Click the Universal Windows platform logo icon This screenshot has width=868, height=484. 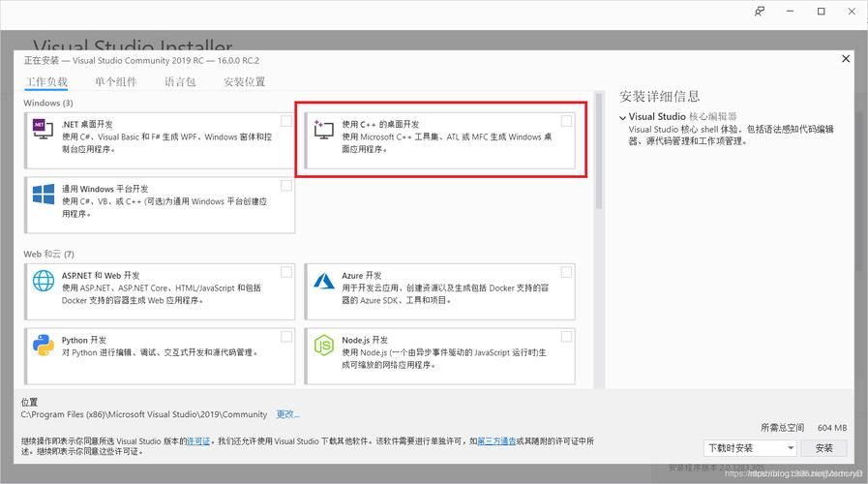pos(44,195)
